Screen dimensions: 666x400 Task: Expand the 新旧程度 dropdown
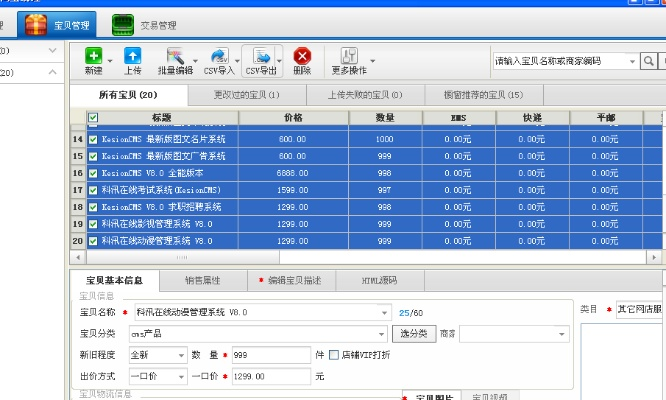pyautogui.click(x=181, y=355)
